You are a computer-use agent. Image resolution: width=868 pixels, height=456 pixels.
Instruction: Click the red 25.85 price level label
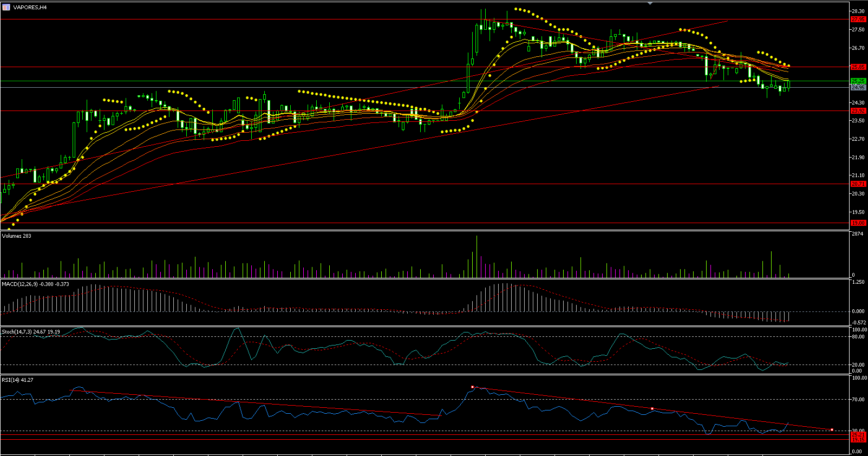tap(858, 67)
